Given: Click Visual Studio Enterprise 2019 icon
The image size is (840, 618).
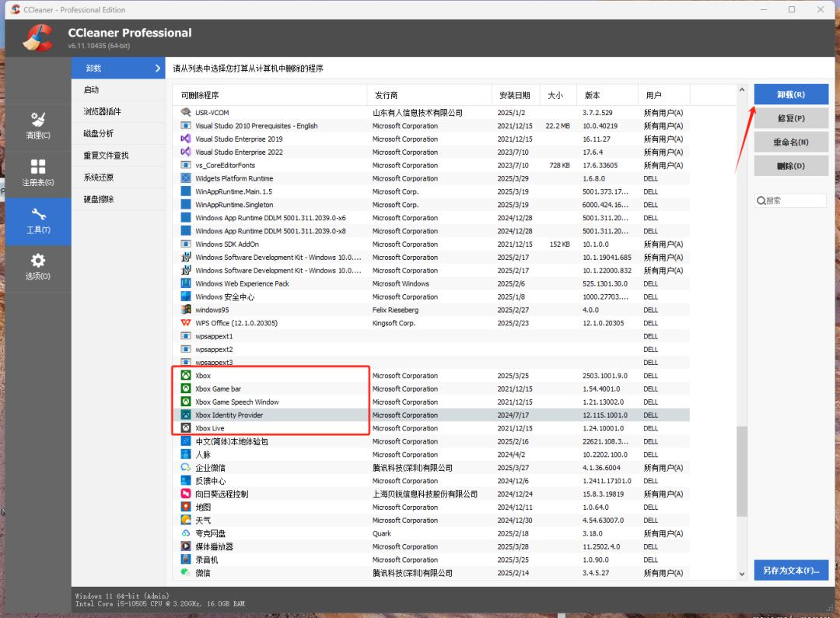Looking at the screenshot, I should [186, 139].
